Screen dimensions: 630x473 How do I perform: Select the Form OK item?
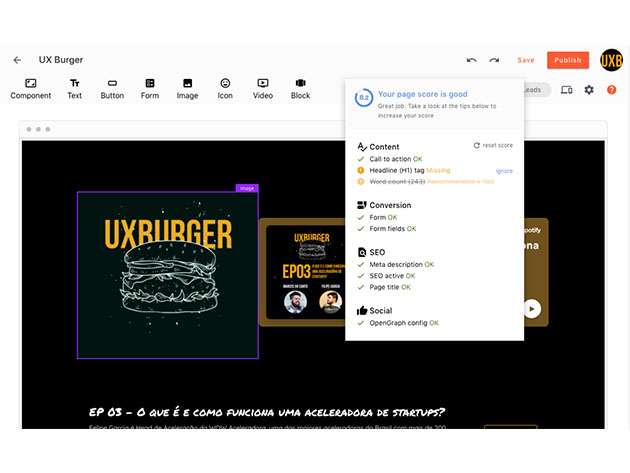(x=377, y=217)
